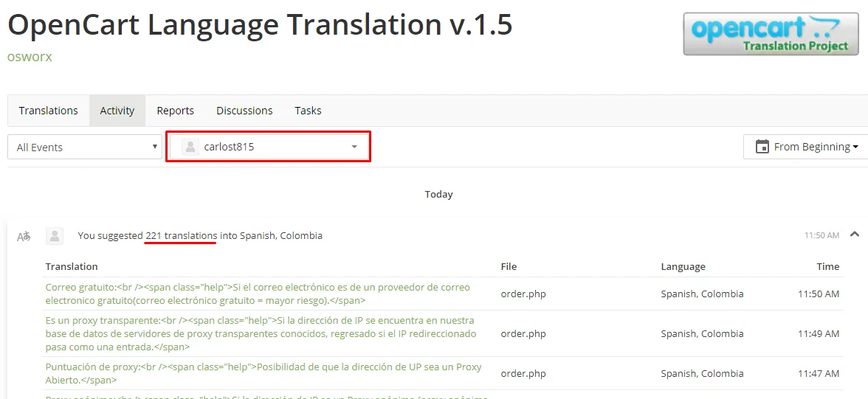Click the Language column header
Image resolution: width=868 pixels, height=399 pixels.
pyautogui.click(x=683, y=267)
